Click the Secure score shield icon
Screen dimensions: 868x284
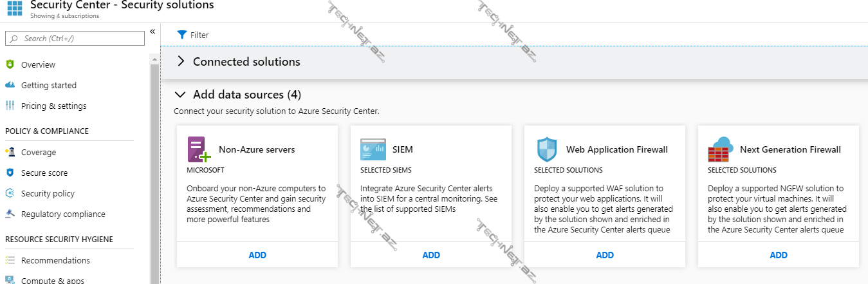tap(10, 173)
